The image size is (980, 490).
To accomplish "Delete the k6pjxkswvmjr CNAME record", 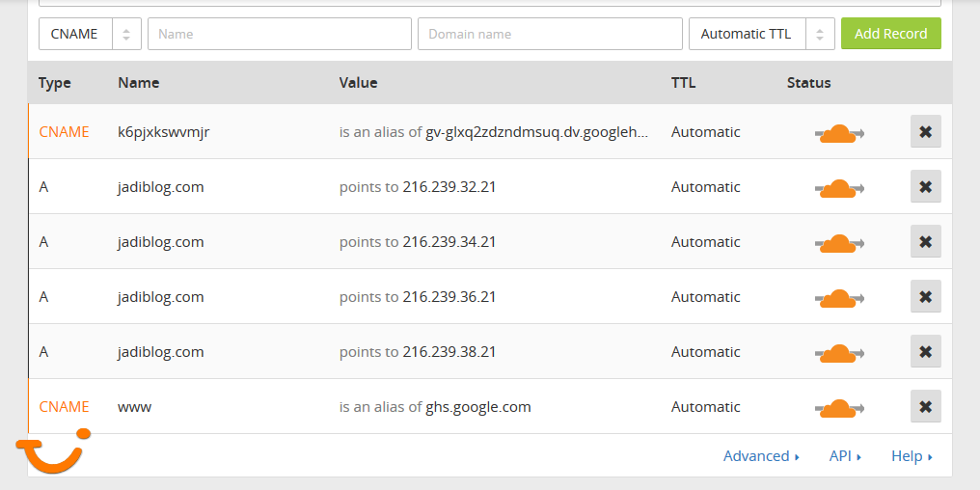I will click(925, 131).
